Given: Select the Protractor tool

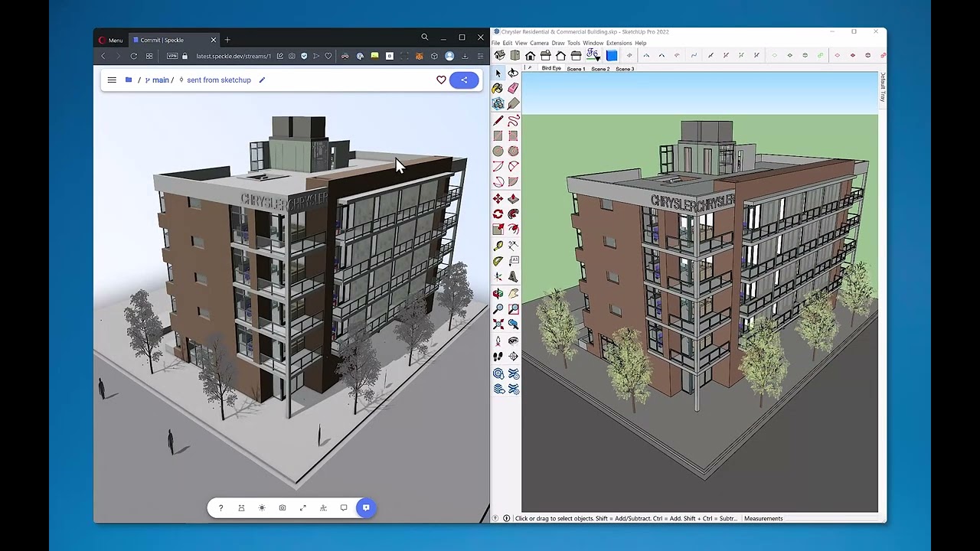Looking at the screenshot, I should pyautogui.click(x=498, y=262).
